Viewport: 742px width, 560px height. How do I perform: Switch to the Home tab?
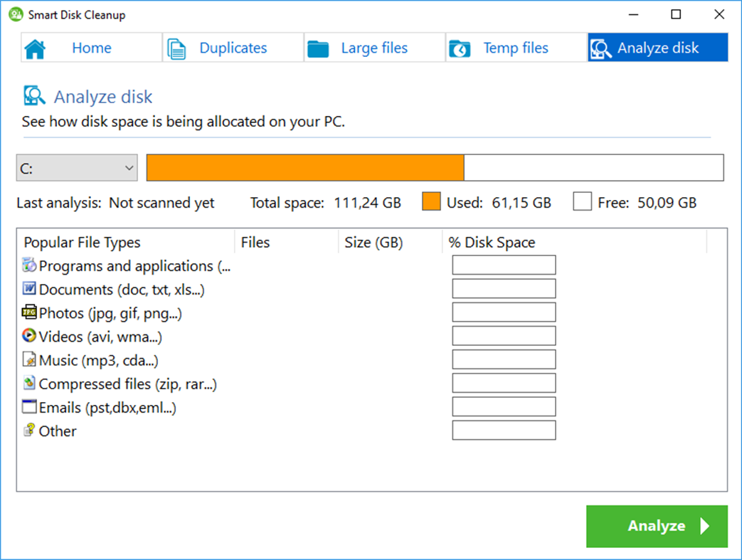tap(91, 47)
